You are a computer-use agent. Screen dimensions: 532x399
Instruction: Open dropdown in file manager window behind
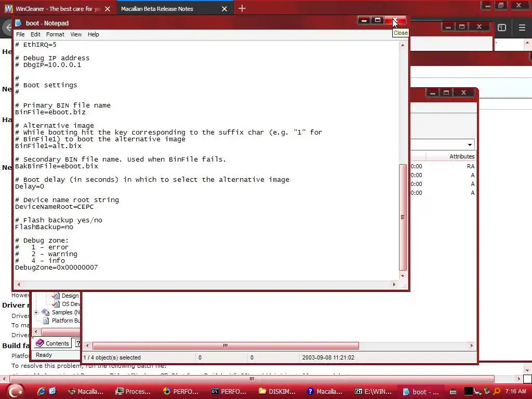tap(470, 145)
